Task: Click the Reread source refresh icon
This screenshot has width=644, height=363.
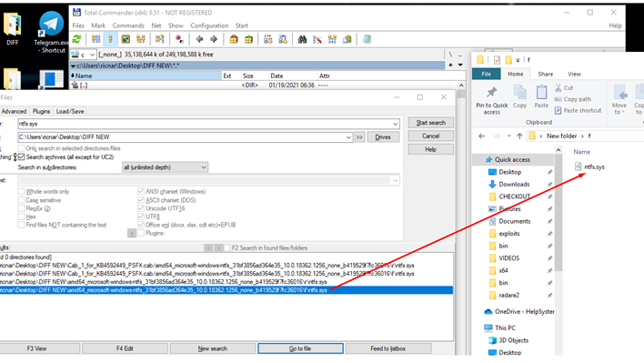Action: click(76, 39)
